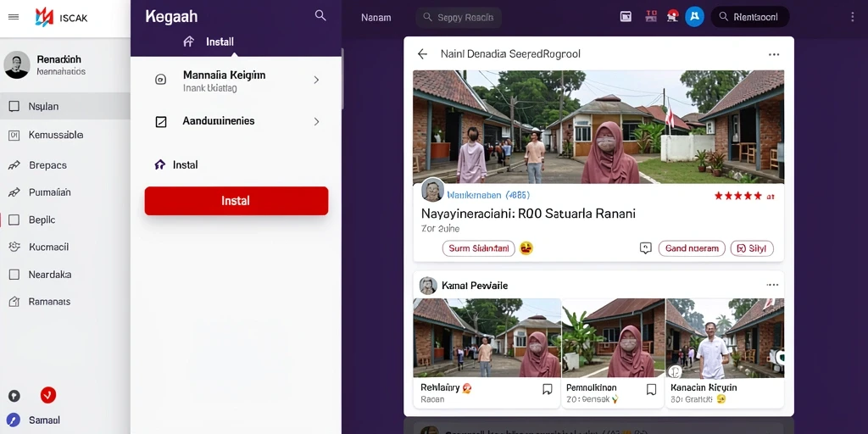Search within the Kegaah panel
The height and width of the screenshot is (434, 868).
(320, 15)
